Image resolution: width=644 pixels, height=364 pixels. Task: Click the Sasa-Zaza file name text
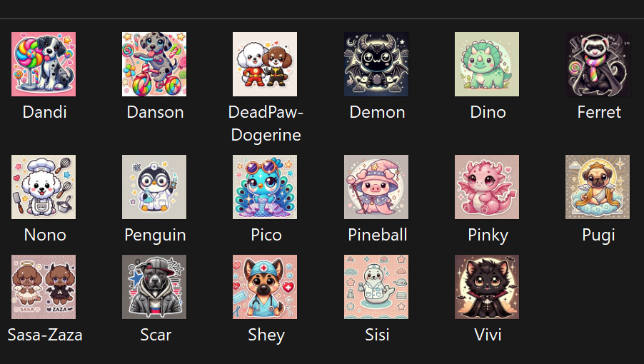point(45,335)
